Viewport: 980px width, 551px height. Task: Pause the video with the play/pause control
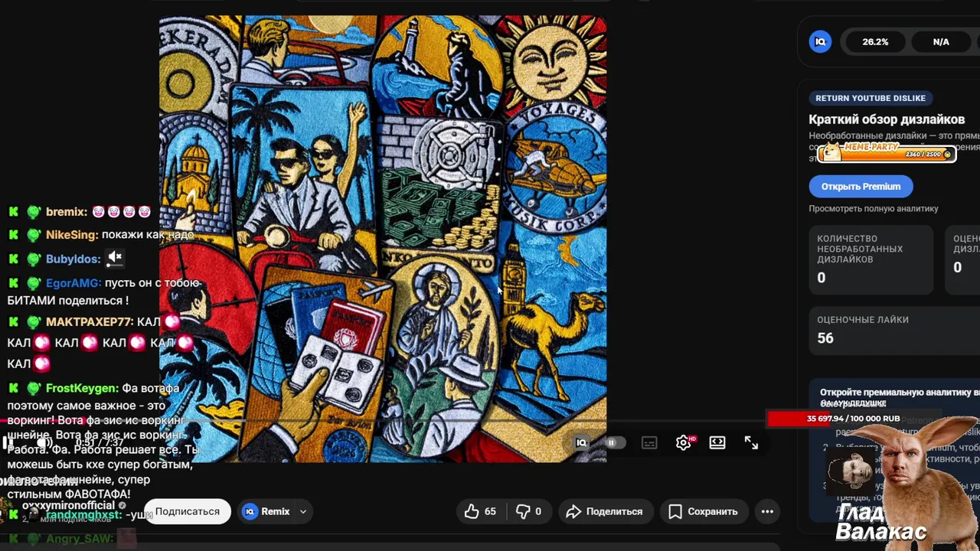click(8, 443)
